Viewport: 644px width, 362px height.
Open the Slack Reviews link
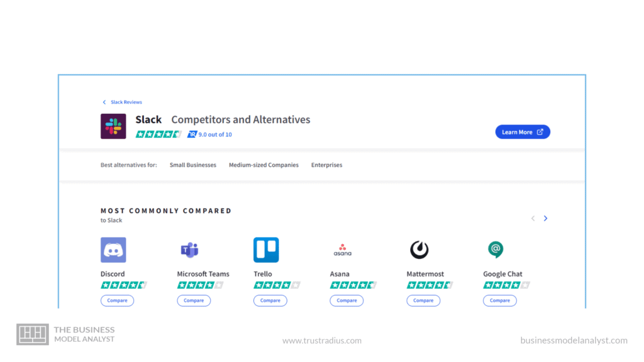click(x=126, y=102)
